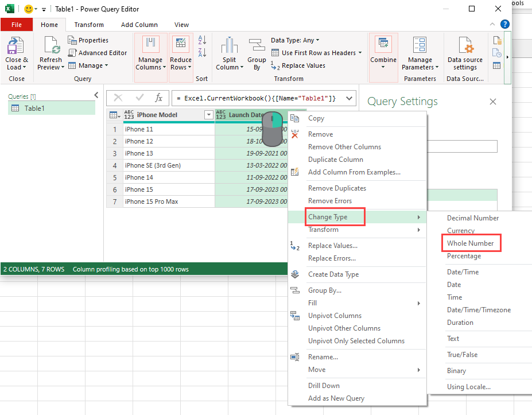Confirm formula with the checkmark icon
The width and height of the screenshot is (532, 415).
coord(139,98)
